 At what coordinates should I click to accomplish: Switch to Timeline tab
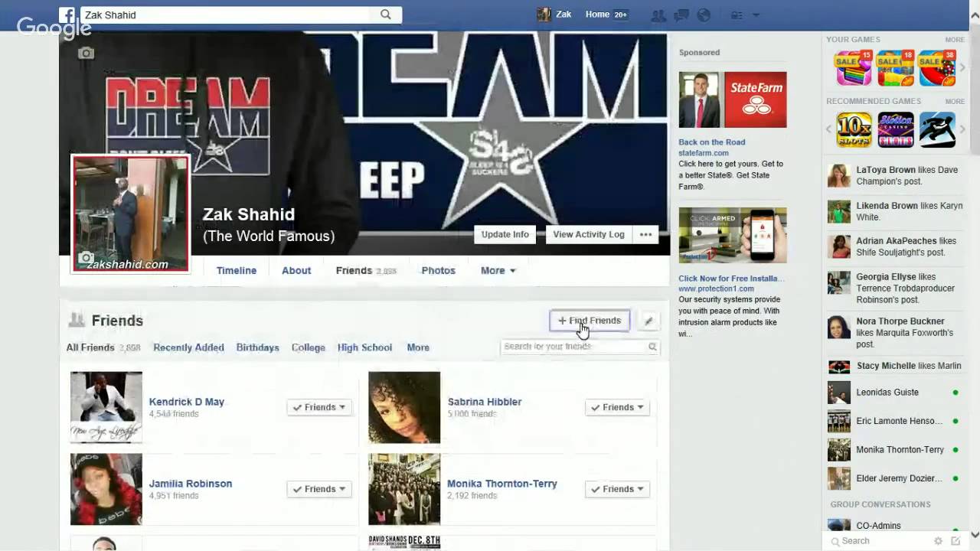point(237,270)
